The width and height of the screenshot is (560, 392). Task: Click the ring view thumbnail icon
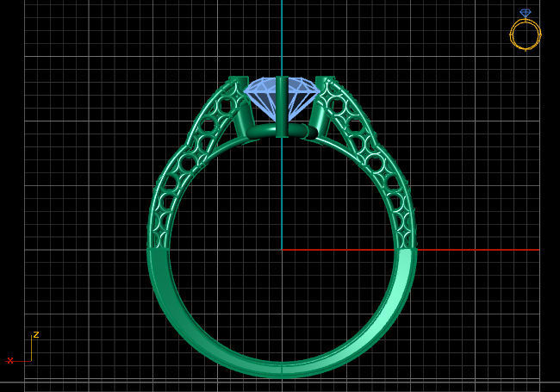(525, 30)
